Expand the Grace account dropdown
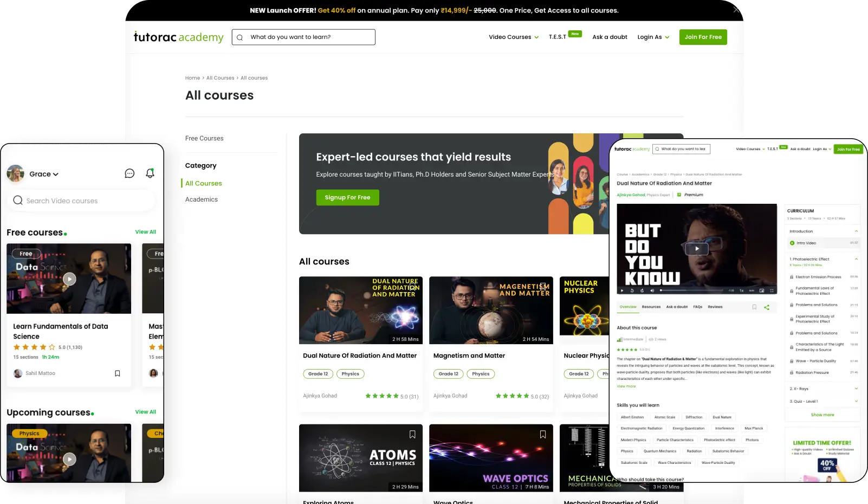This screenshot has width=868, height=504. point(44,174)
